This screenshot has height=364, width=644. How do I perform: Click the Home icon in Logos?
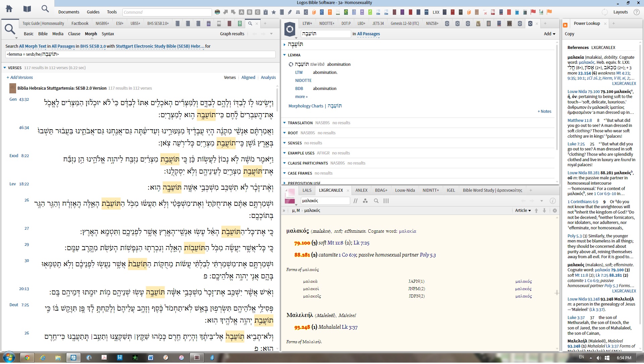[9, 9]
